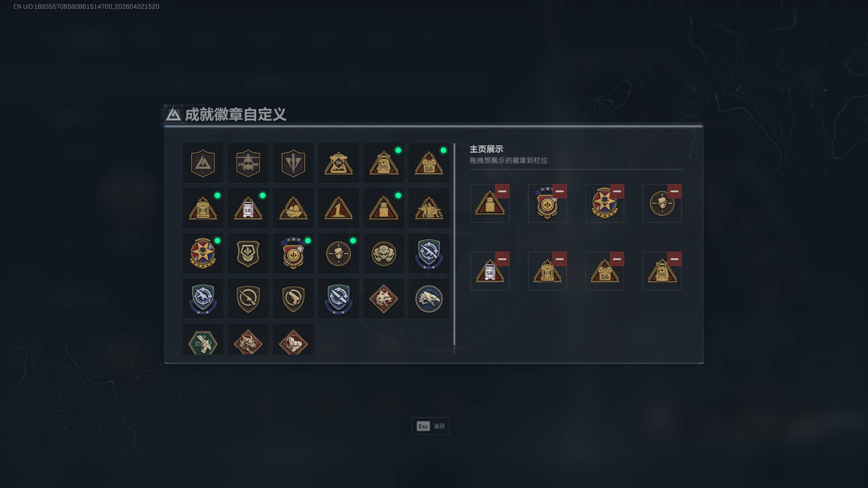This screenshot has height=488, width=868.
Task: Remove the S5 bag badge from display
Action: click(674, 259)
